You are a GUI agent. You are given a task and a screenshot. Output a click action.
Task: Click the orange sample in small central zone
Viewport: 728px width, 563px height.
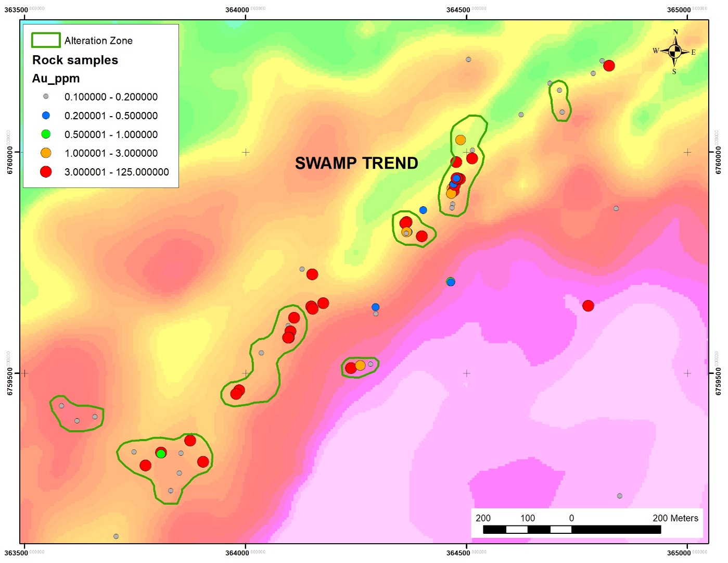pyautogui.click(x=360, y=365)
